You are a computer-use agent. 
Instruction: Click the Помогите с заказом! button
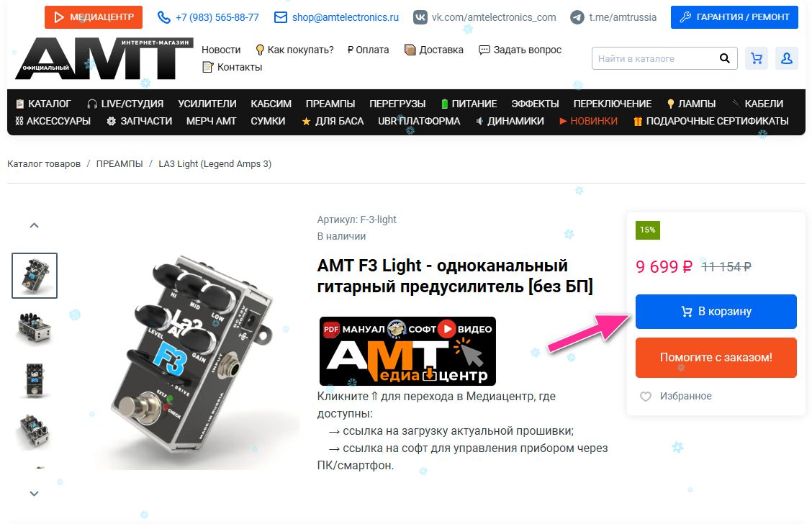[x=716, y=357]
